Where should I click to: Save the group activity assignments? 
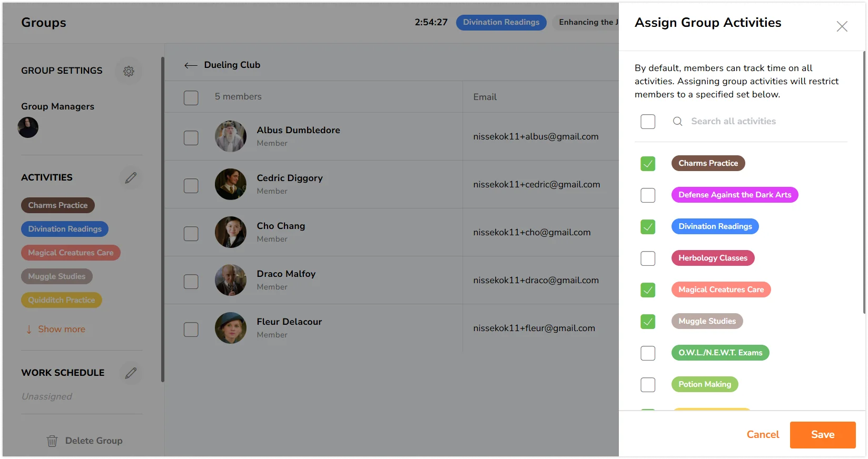click(823, 435)
